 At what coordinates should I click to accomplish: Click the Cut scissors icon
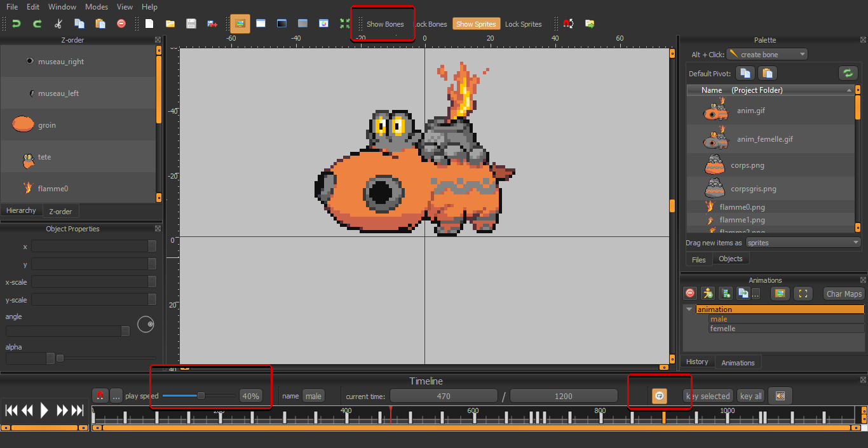(x=58, y=24)
